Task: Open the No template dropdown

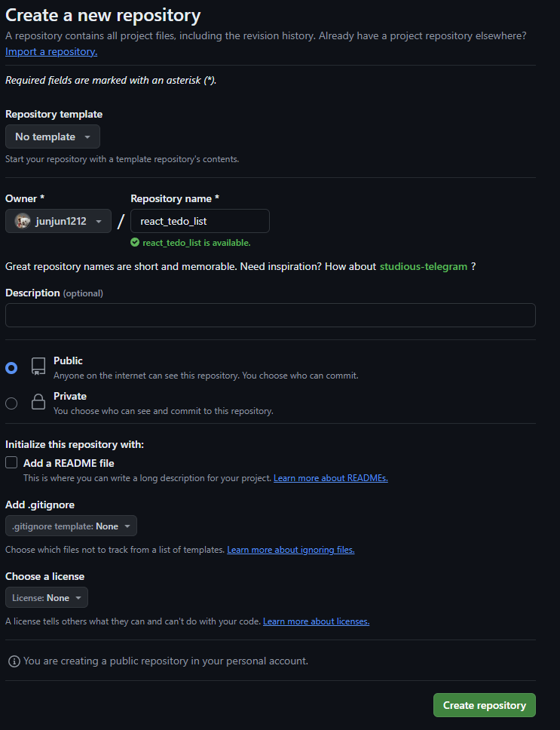Action: click(53, 137)
